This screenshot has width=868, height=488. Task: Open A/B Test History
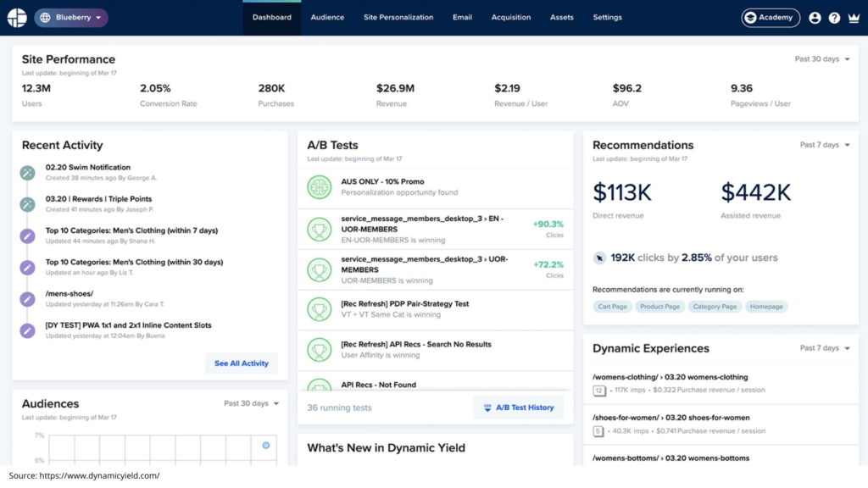pyautogui.click(x=520, y=408)
